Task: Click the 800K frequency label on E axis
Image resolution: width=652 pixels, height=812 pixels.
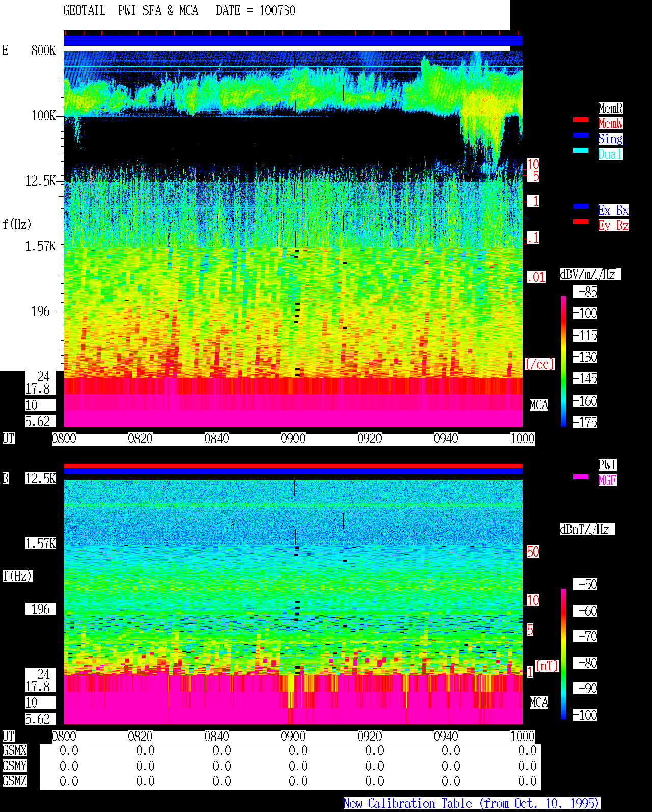Action: click(43, 50)
